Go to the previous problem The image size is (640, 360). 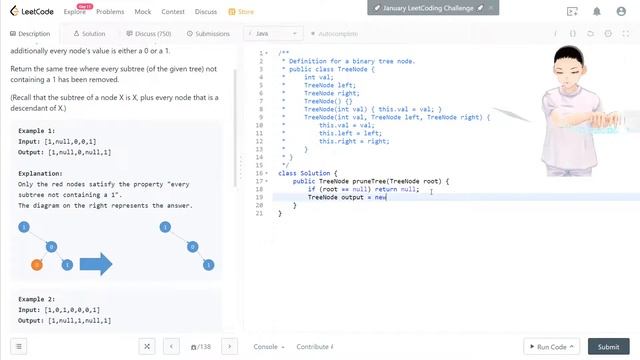coord(171,347)
